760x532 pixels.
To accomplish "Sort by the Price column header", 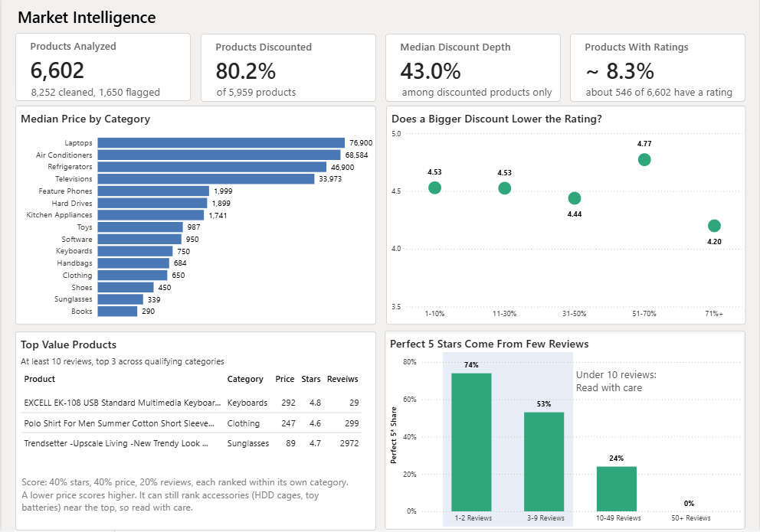I will tap(285, 379).
